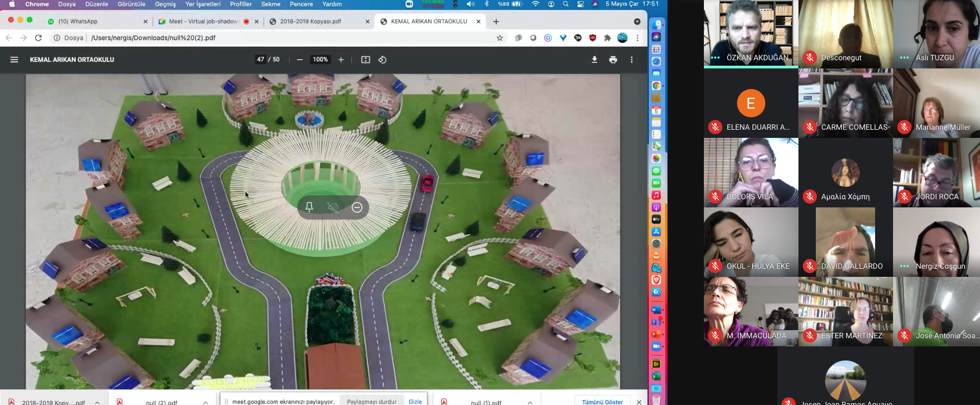Expand options for the null (2).pdf download
Image resolution: width=980 pixels, height=405 pixels.
(205, 402)
